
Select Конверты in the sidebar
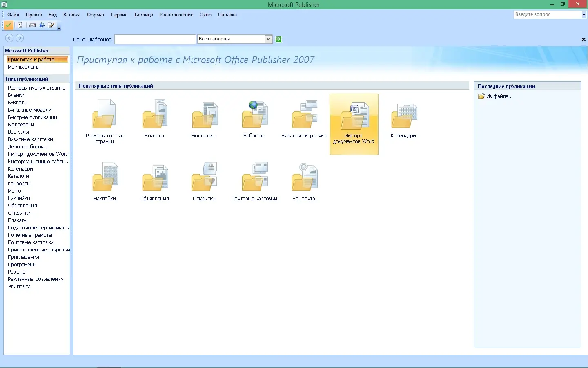pyautogui.click(x=19, y=184)
